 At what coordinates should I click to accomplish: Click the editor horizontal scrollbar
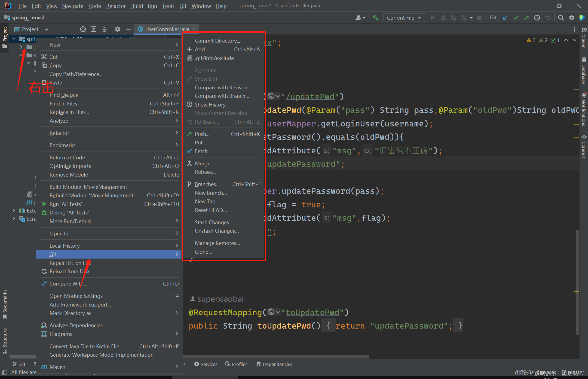pyautogui.click(x=276, y=357)
